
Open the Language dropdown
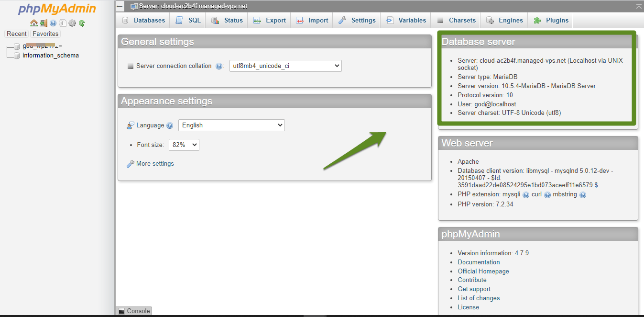(231, 125)
